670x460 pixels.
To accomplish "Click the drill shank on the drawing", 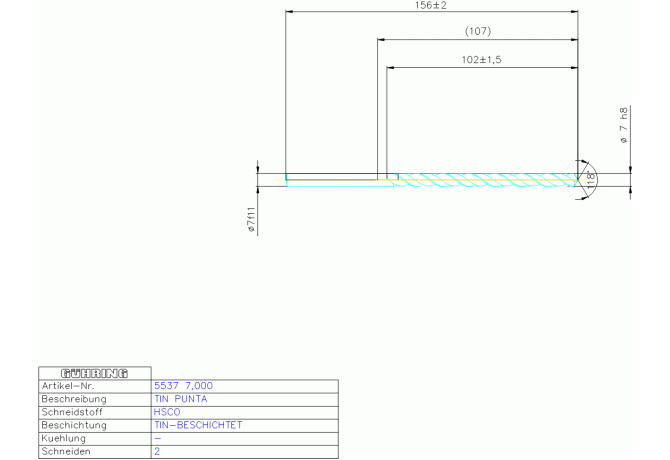I will pyautogui.click(x=332, y=180).
